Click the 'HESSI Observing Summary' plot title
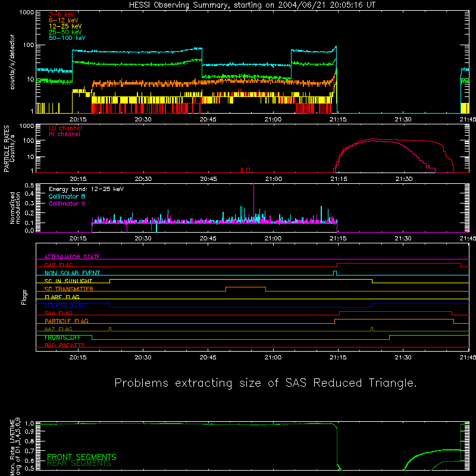 click(252, 5)
